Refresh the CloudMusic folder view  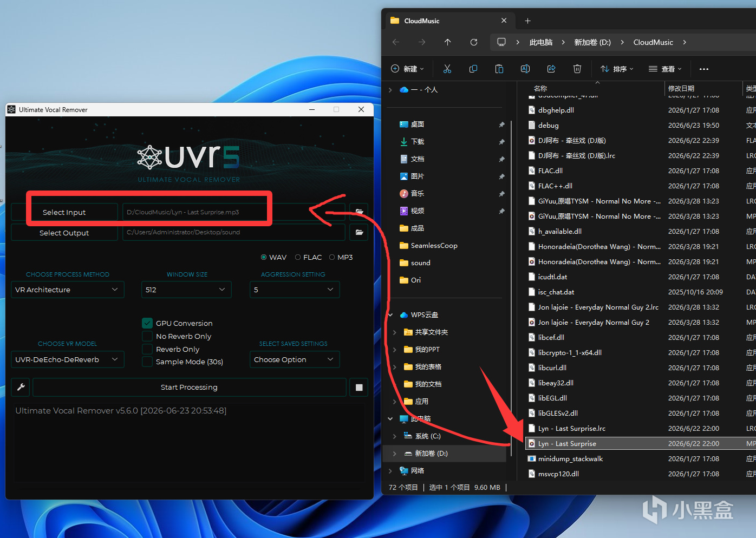click(474, 42)
